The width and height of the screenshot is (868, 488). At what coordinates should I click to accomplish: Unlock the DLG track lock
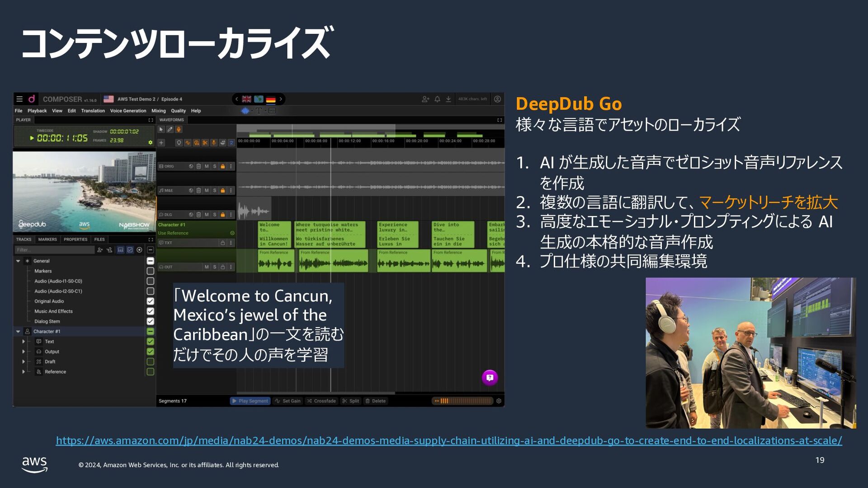(223, 215)
